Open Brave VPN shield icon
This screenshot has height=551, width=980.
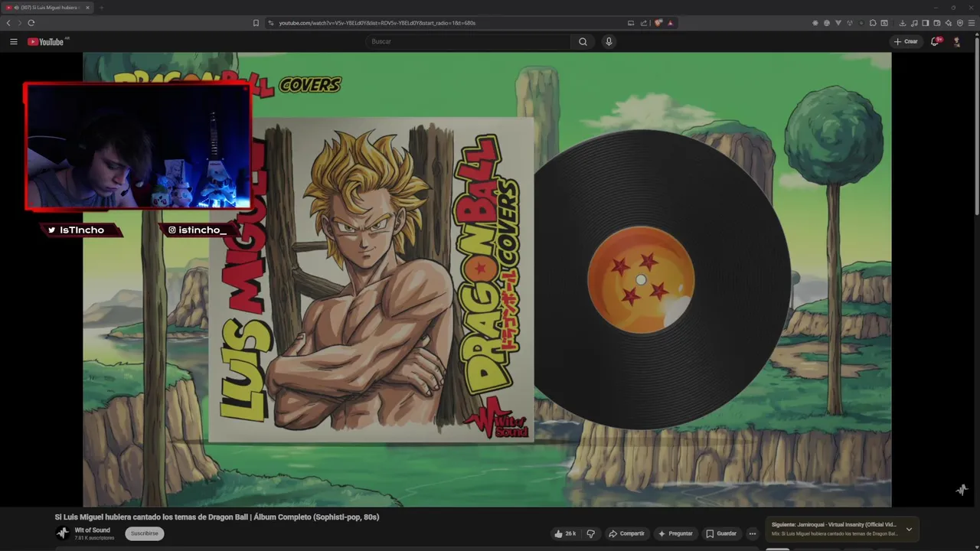coord(960,23)
